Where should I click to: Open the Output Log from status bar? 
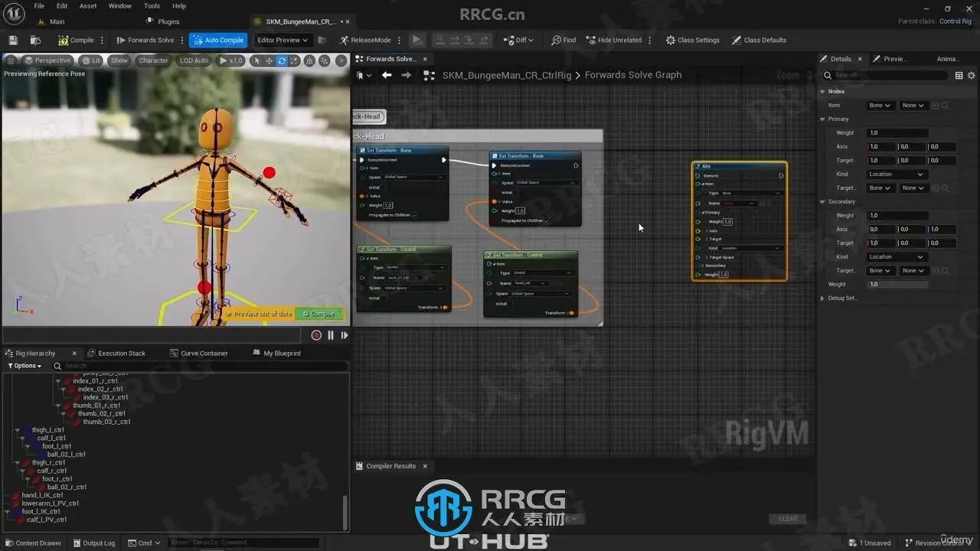point(93,543)
